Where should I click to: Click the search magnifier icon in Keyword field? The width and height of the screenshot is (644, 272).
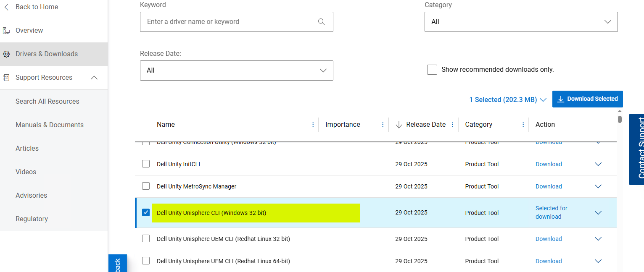[322, 22]
